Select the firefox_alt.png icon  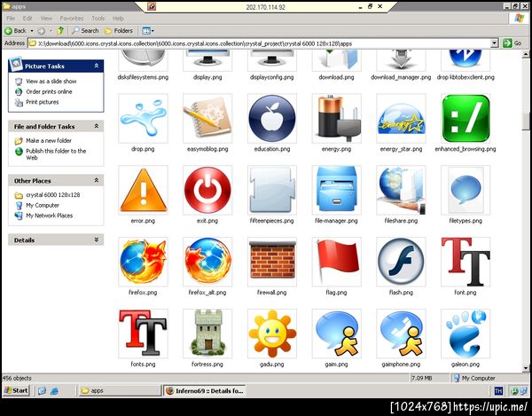tap(207, 262)
